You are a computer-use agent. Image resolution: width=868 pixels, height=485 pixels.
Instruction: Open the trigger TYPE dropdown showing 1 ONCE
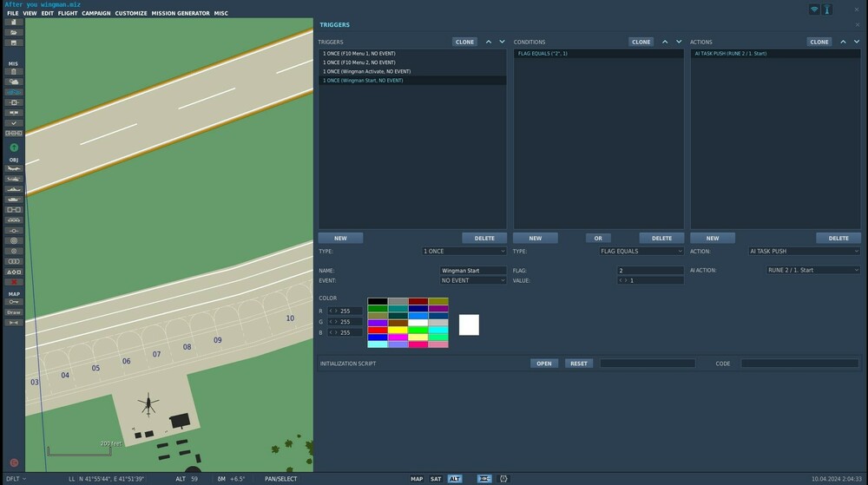464,252
